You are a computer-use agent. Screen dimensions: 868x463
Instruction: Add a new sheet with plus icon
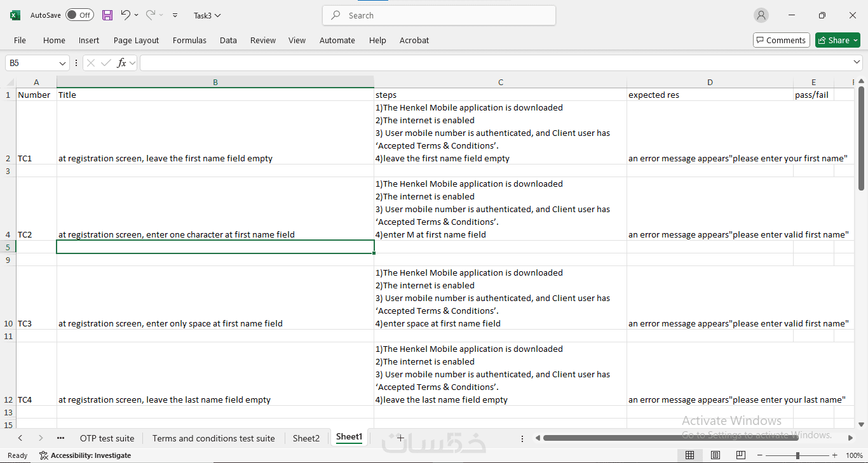[400, 438]
